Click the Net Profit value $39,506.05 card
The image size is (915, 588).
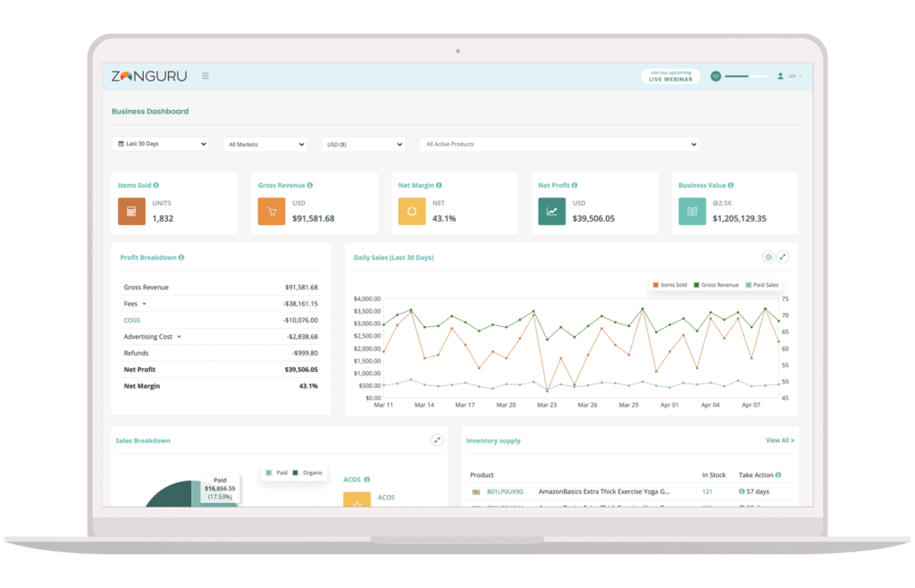pyautogui.click(x=593, y=219)
